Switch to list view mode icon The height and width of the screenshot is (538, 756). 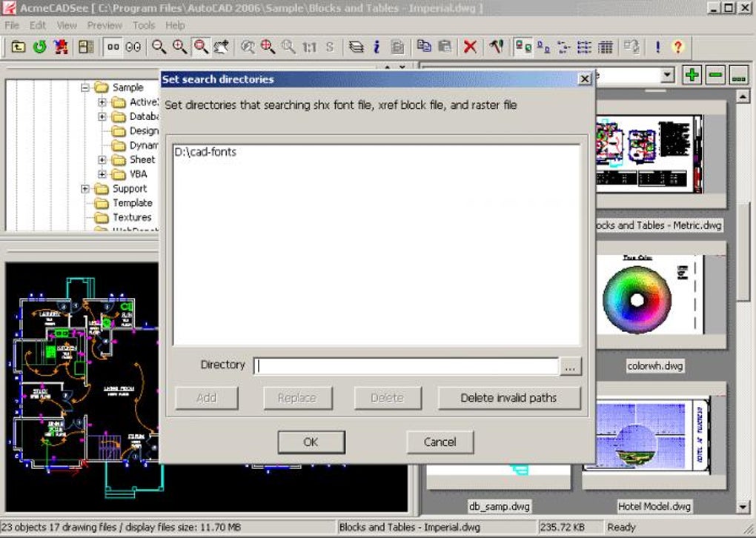563,47
